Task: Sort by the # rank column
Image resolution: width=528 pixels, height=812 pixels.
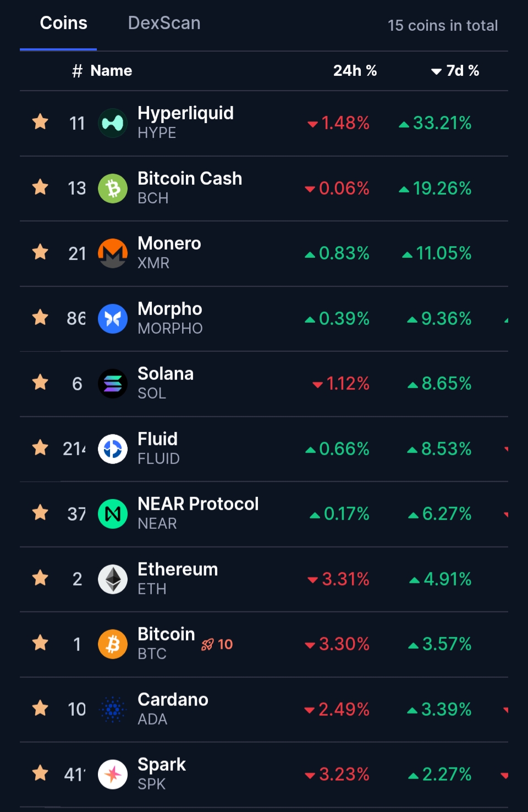Action: 77,71
